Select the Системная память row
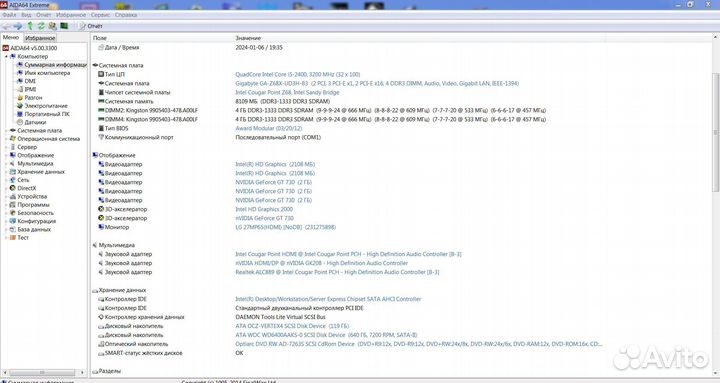The image size is (720, 383). tap(214, 101)
